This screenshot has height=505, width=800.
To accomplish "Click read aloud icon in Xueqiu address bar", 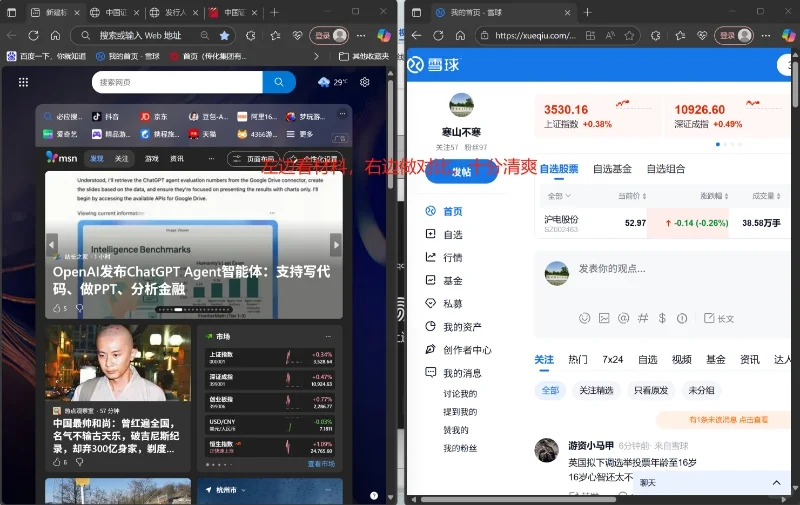I will pos(610,35).
